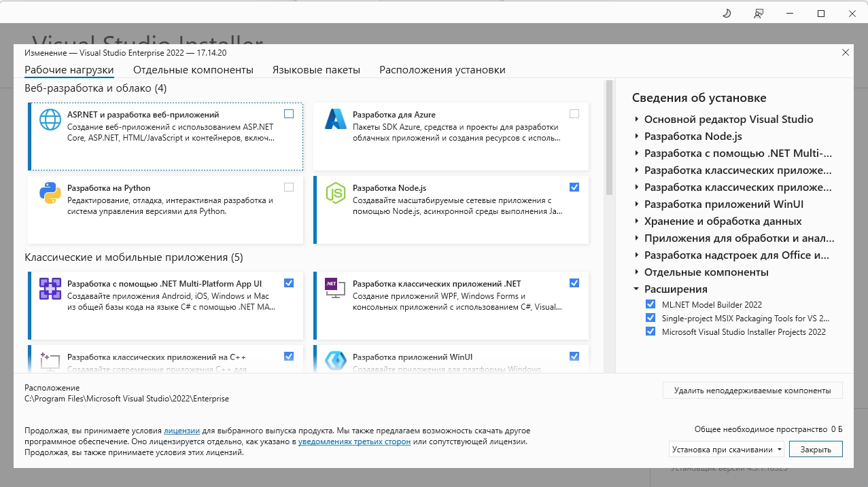Collapse the Расширения section
Image resolution: width=868 pixels, height=487 pixels.
pos(636,289)
